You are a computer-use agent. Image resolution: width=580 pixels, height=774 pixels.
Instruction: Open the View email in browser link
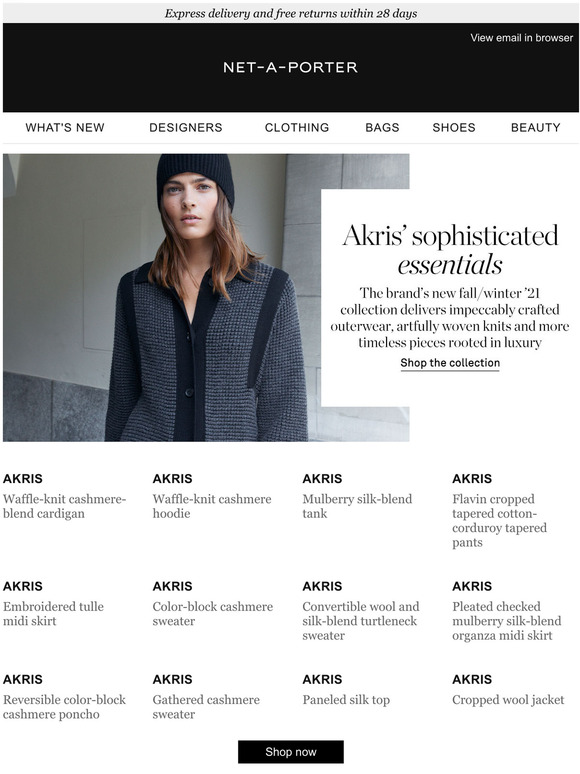point(521,38)
